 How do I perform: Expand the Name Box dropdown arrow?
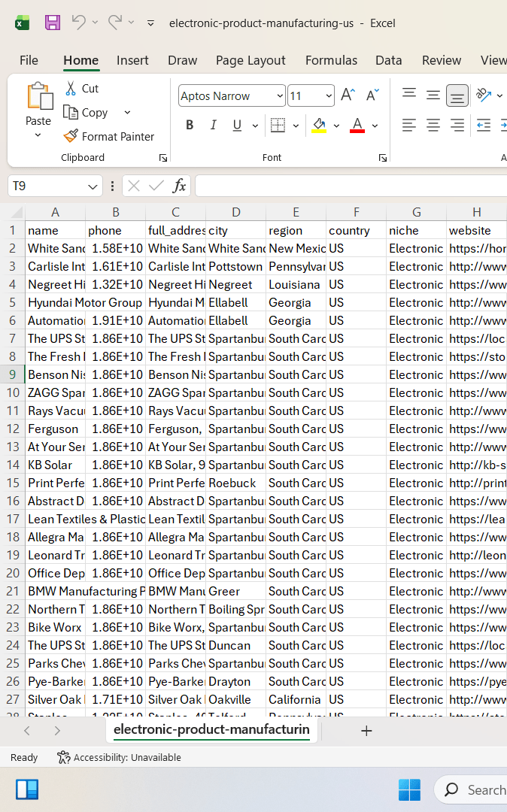point(93,186)
